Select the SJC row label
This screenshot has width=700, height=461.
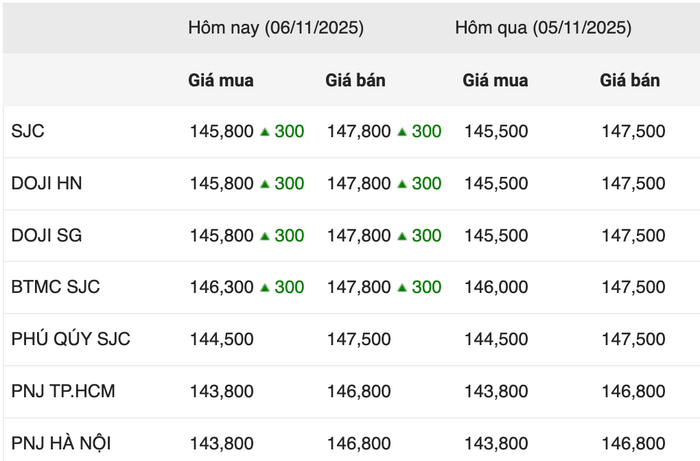tap(28, 131)
